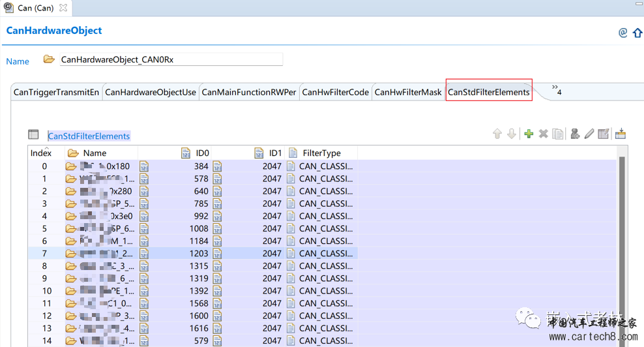644x347 pixels.
Task: Click the folder icon in row index 0
Action: coord(71,166)
